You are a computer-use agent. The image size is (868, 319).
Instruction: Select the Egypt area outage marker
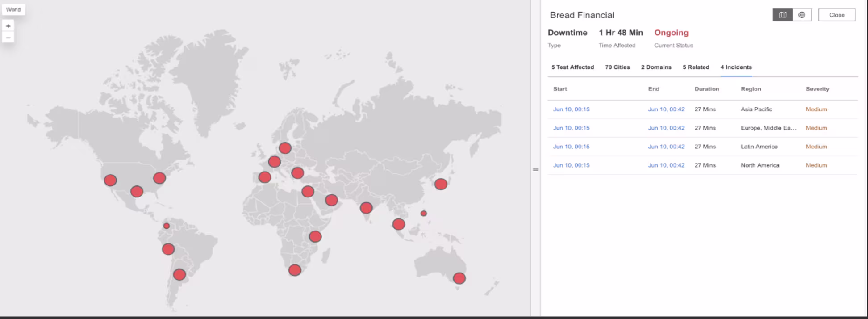307,191
